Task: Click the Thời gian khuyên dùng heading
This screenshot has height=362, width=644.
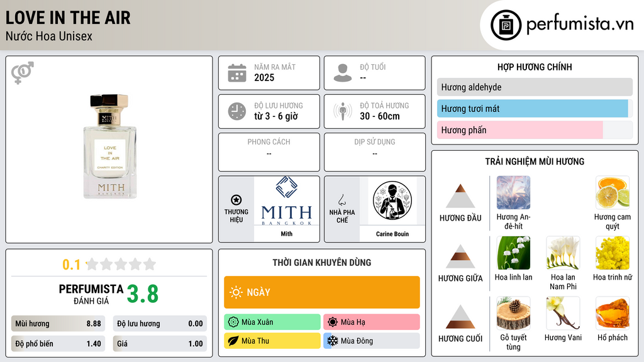Action: pyautogui.click(x=322, y=262)
